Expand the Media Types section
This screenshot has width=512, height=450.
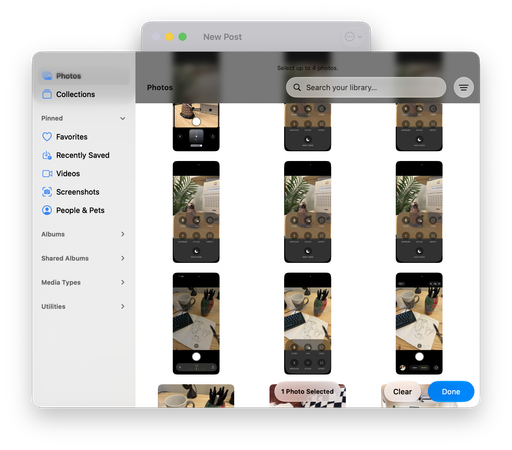click(123, 282)
